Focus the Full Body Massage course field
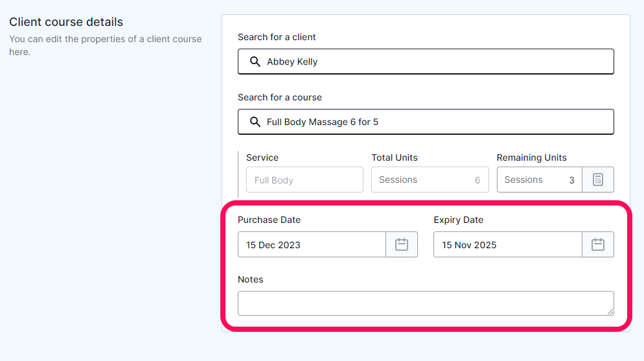 (x=426, y=122)
